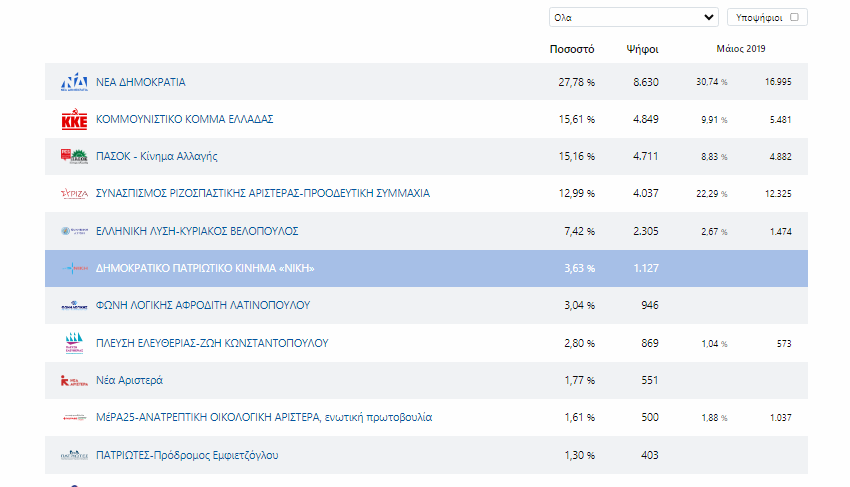This screenshot has width=850, height=487.
Task: Open ΠΛΕΥΣΗ ΕΛΕΥΘΕΡΙΑΣ-ΖΩΗ ΚΩΝΣΤΑΝΤΟΠΟΥΛΟΥ link
Action: click(x=212, y=343)
